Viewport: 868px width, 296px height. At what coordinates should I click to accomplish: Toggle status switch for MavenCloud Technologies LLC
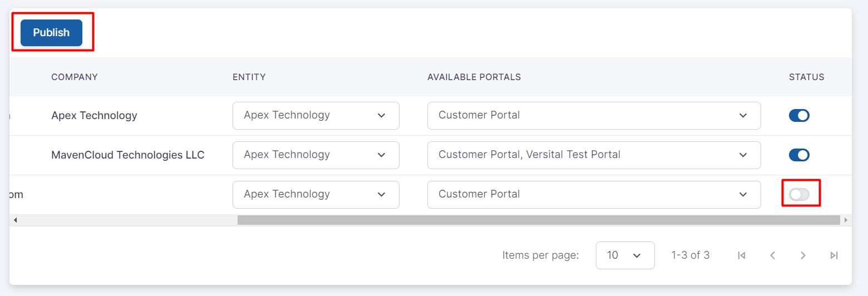(799, 155)
